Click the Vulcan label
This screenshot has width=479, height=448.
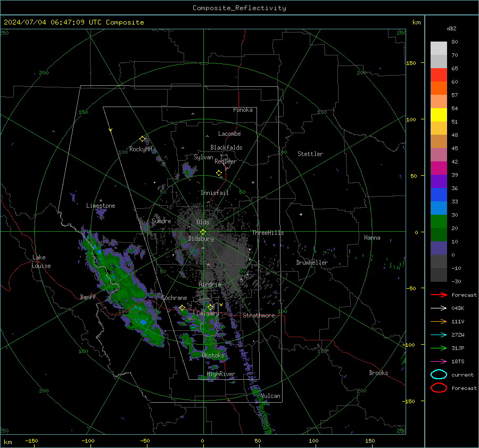(270, 396)
